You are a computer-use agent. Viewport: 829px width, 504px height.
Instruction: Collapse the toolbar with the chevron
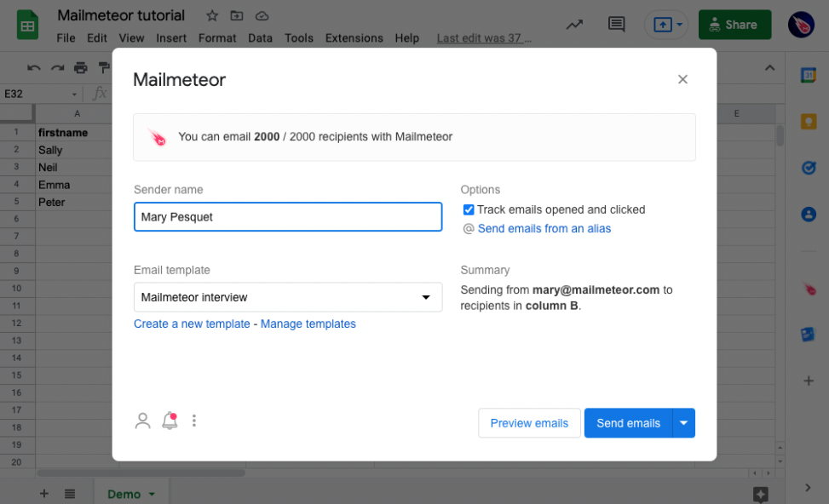pyautogui.click(x=770, y=67)
